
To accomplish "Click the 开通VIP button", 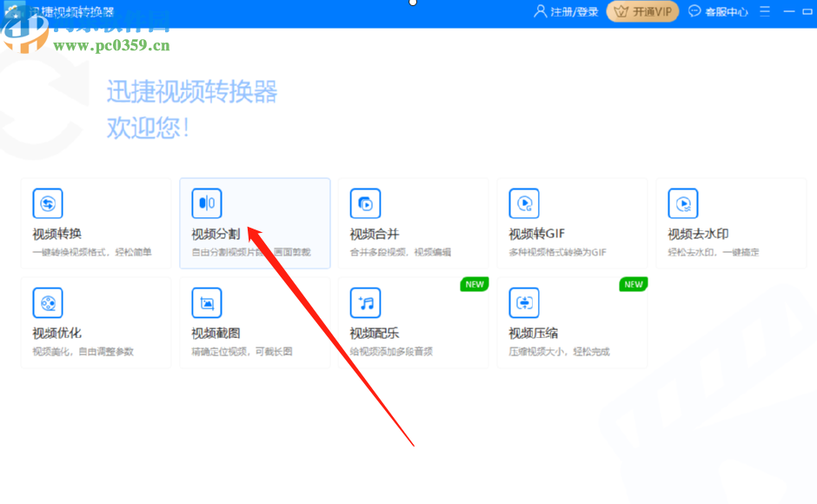I will tap(642, 11).
